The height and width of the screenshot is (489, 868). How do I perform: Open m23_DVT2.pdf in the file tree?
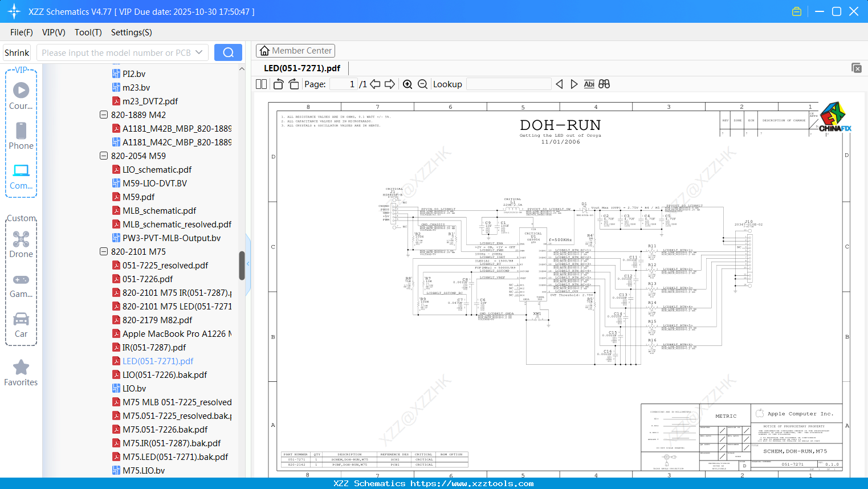(x=150, y=101)
